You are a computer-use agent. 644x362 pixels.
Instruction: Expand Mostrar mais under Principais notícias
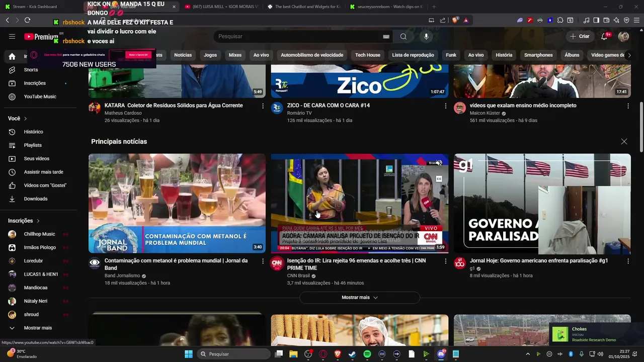[360, 298]
